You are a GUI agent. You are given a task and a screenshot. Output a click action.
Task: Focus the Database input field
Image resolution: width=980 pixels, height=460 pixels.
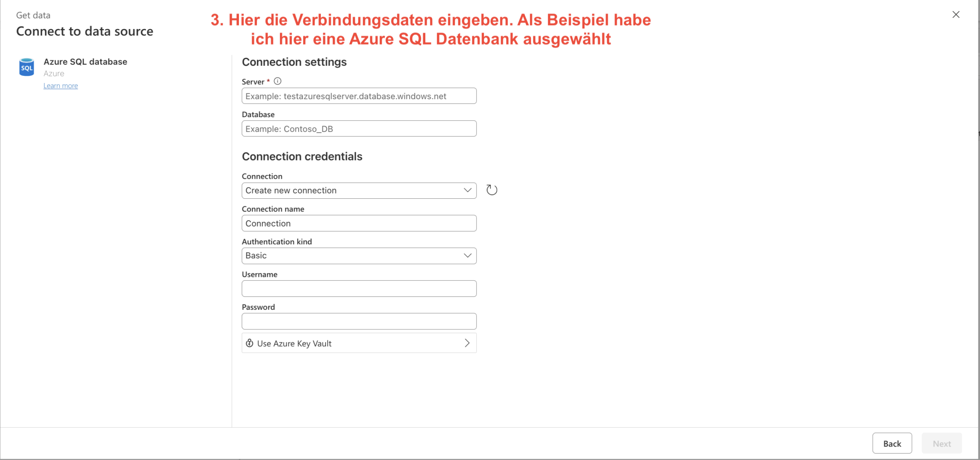click(359, 129)
